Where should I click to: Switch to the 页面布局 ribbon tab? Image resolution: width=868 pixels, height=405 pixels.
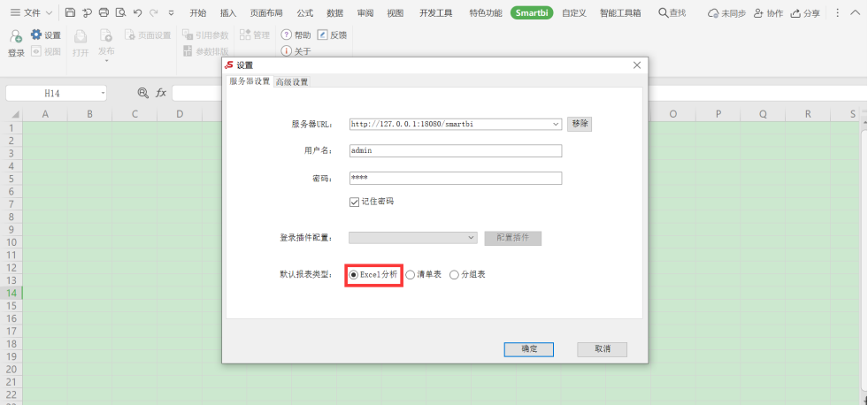[x=266, y=12]
